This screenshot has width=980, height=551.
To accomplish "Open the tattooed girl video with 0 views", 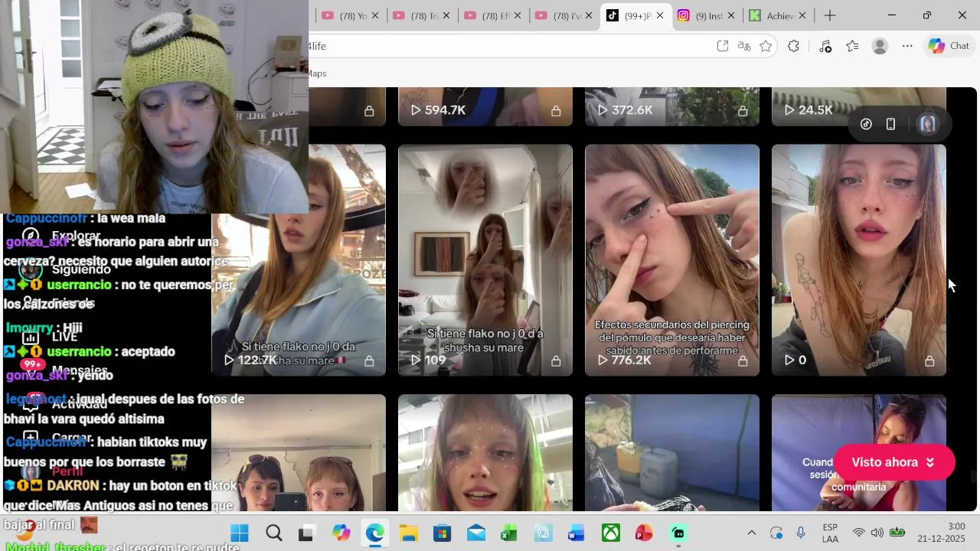I will click(x=859, y=260).
